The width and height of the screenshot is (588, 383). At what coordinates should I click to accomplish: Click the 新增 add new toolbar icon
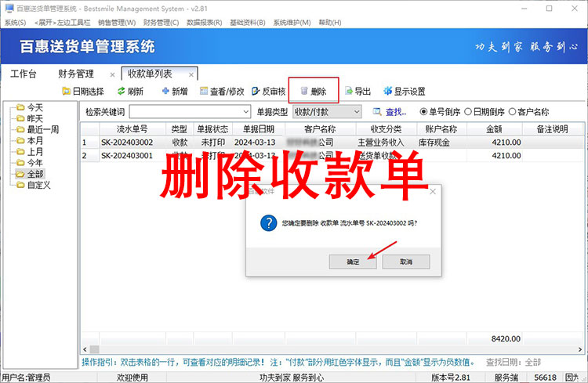point(165,91)
